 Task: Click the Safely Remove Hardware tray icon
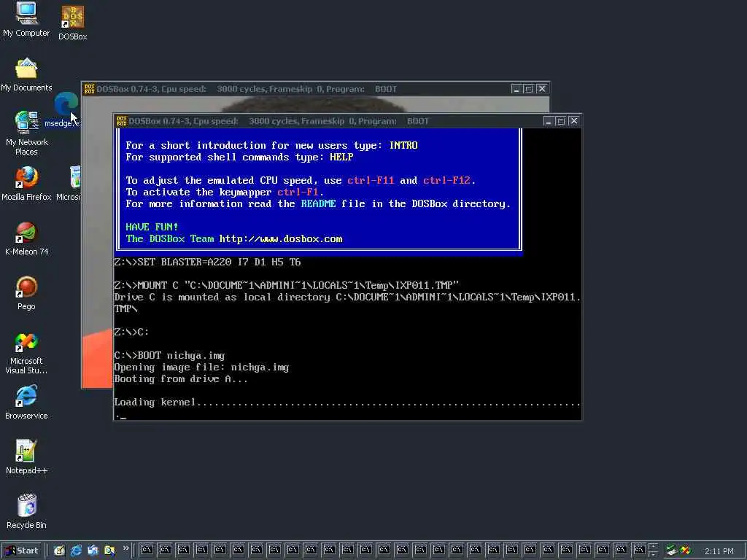[x=671, y=551]
